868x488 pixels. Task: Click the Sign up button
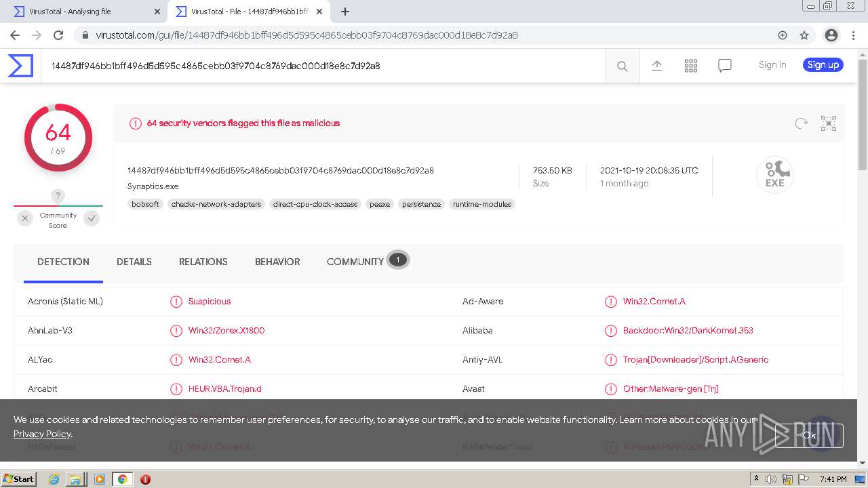(823, 65)
